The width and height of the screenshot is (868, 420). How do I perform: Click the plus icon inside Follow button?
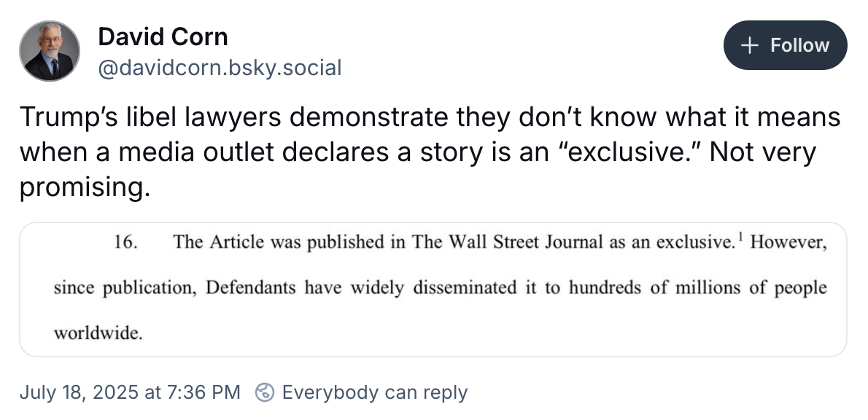coord(749,45)
